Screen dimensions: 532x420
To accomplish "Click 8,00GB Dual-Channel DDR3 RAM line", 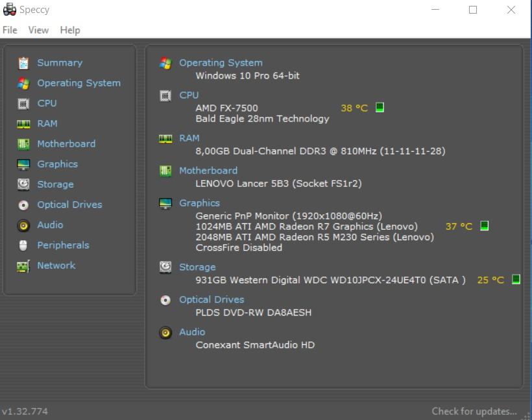I will click(x=320, y=151).
